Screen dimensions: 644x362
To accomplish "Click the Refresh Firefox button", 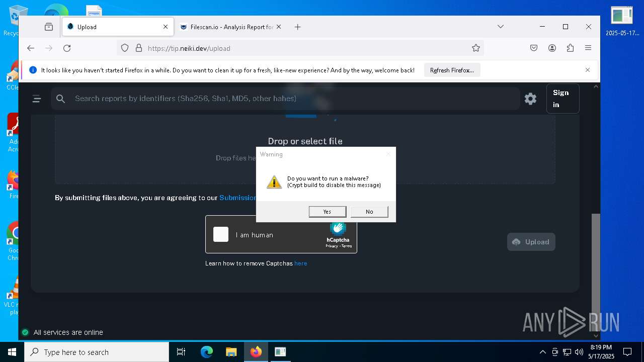I will pos(452,70).
